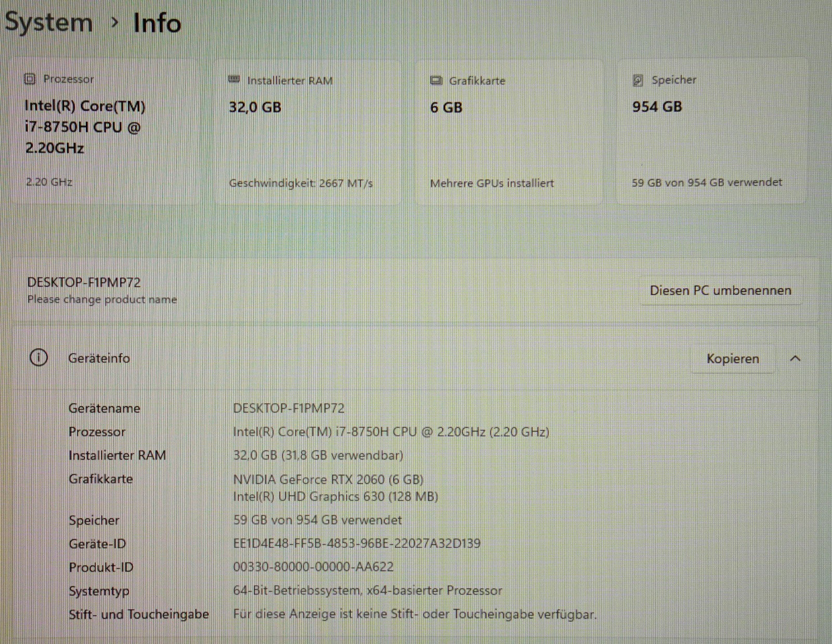Click the Prozessor chip icon

(30, 79)
